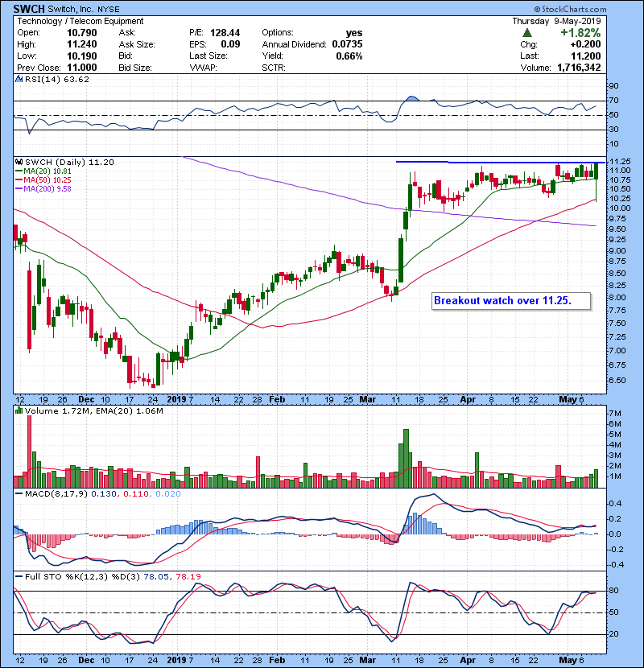Click the High value 11.240
This screenshot has width=644, height=668.
[82, 44]
